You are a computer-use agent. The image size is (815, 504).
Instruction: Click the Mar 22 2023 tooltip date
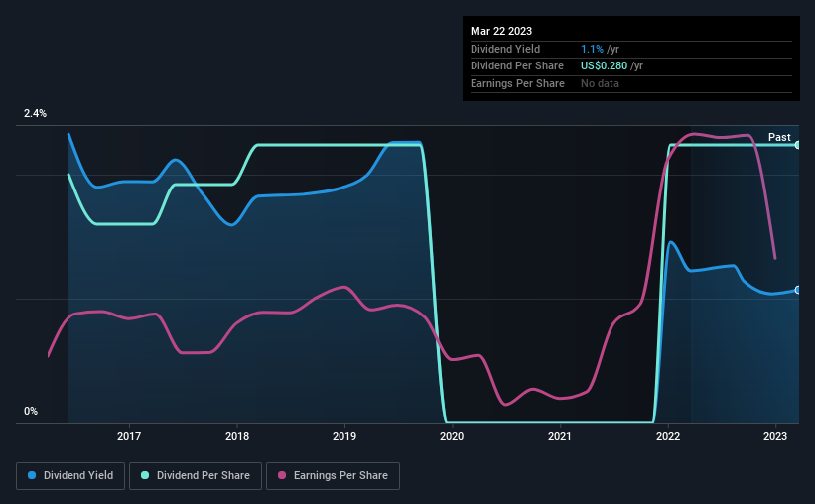pyautogui.click(x=501, y=31)
